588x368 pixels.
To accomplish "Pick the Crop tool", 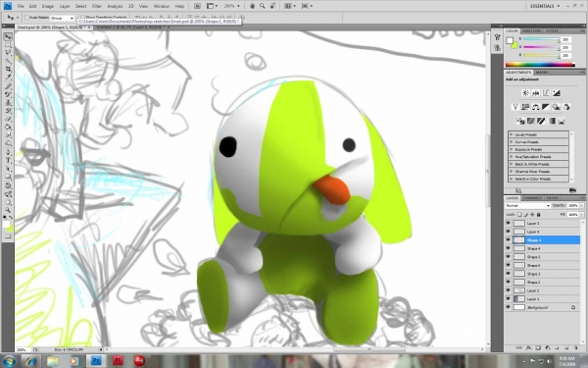I will click(8, 70).
